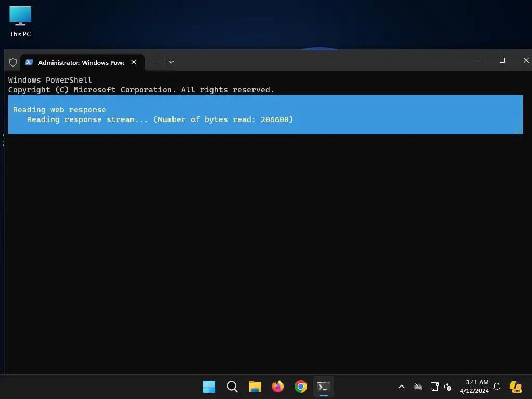
Task: Click the 'Windows PowerShell' header line
Action: pos(50,80)
